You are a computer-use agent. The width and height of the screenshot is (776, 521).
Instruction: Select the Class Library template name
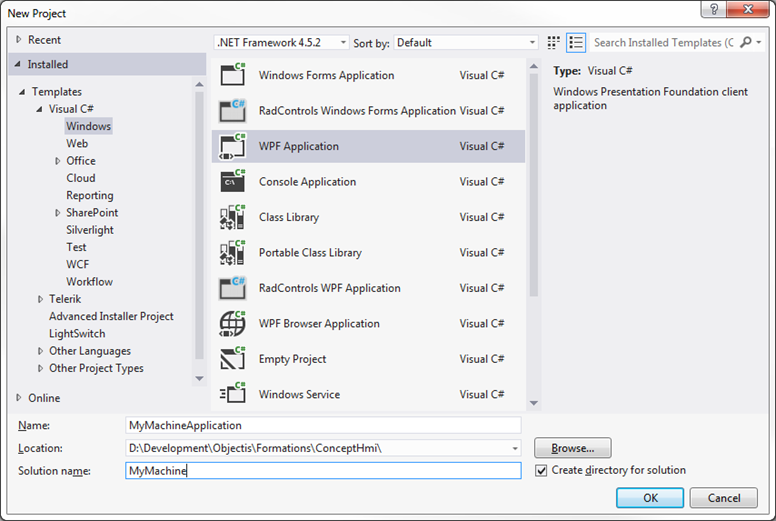(x=289, y=217)
